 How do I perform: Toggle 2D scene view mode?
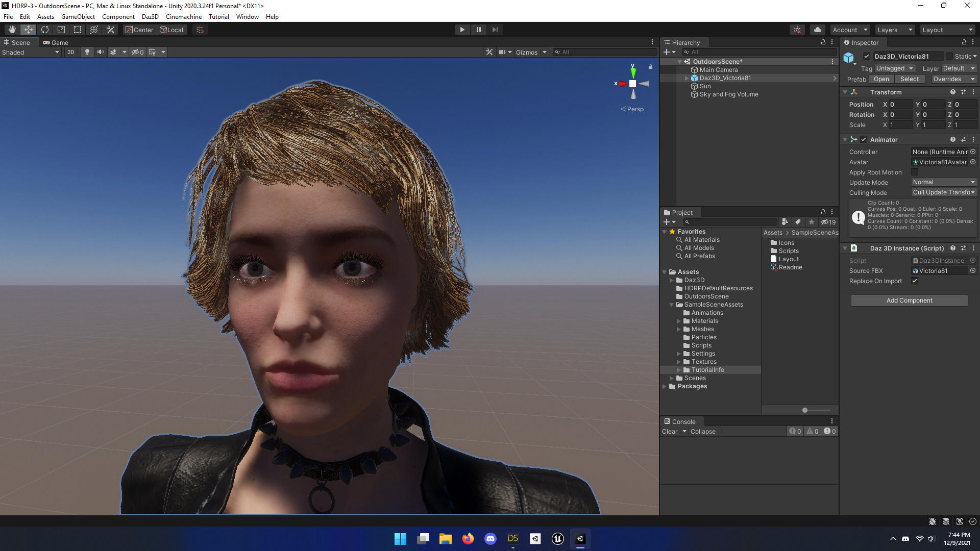pyautogui.click(x=71, y=52)
